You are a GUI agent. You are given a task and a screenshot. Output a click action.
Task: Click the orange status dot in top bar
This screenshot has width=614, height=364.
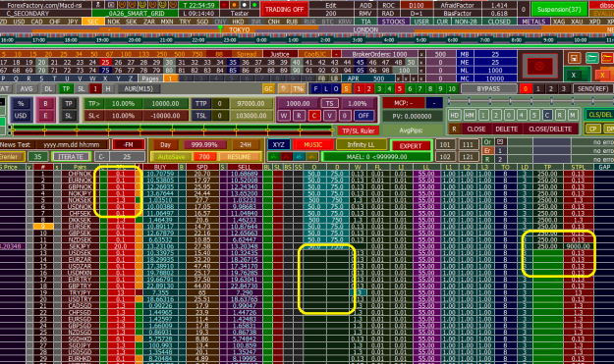pos(235,5)
